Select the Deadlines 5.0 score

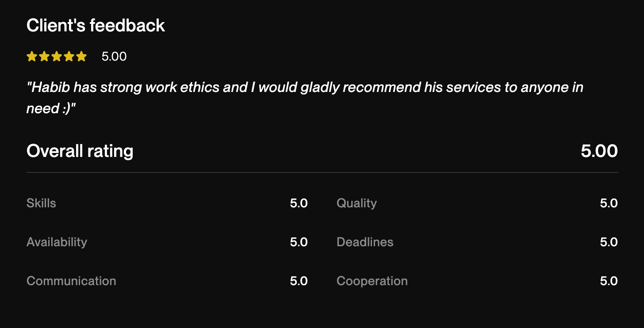click(609, 242)
